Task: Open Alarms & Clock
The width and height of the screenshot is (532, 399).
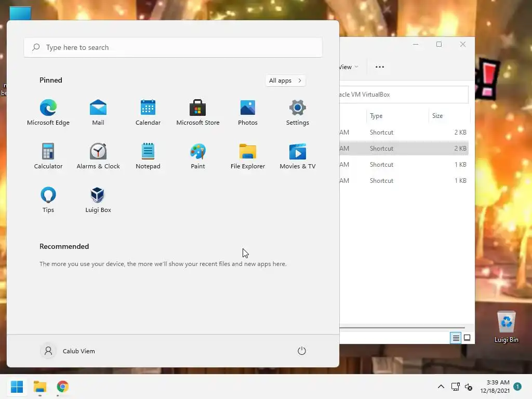Action: [x=98, y=156]
